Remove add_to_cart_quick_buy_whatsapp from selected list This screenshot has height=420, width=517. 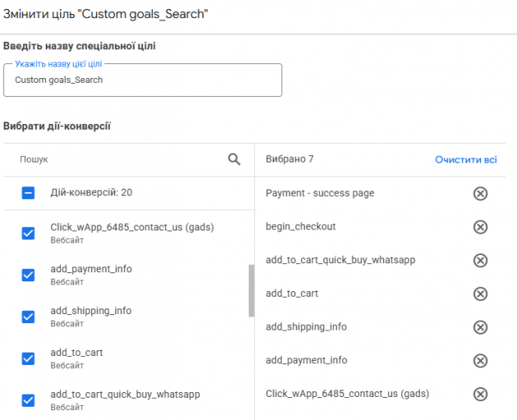click(x=480, y=260)
